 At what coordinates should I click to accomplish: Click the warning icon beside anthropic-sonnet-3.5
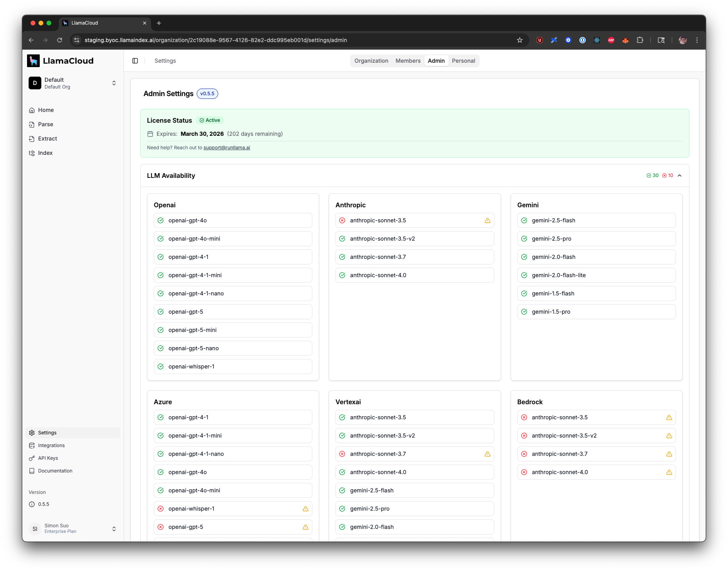point(488,220)
